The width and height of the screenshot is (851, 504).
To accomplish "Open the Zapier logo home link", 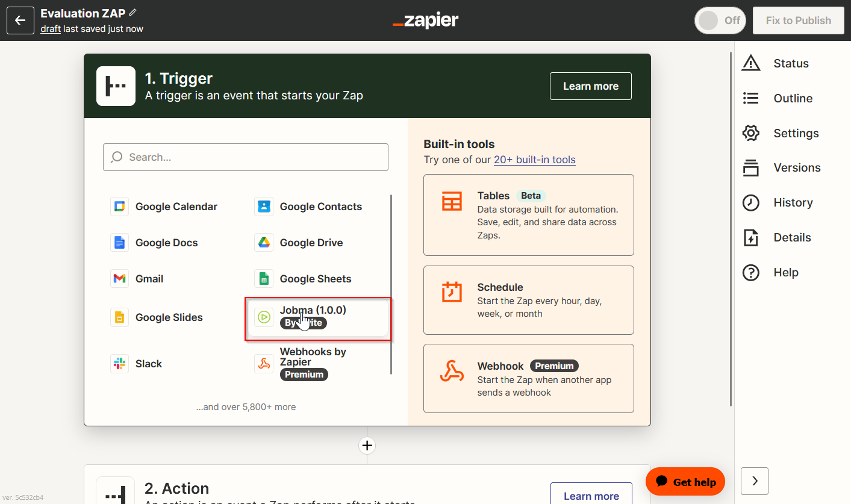I will pos(425,20).
